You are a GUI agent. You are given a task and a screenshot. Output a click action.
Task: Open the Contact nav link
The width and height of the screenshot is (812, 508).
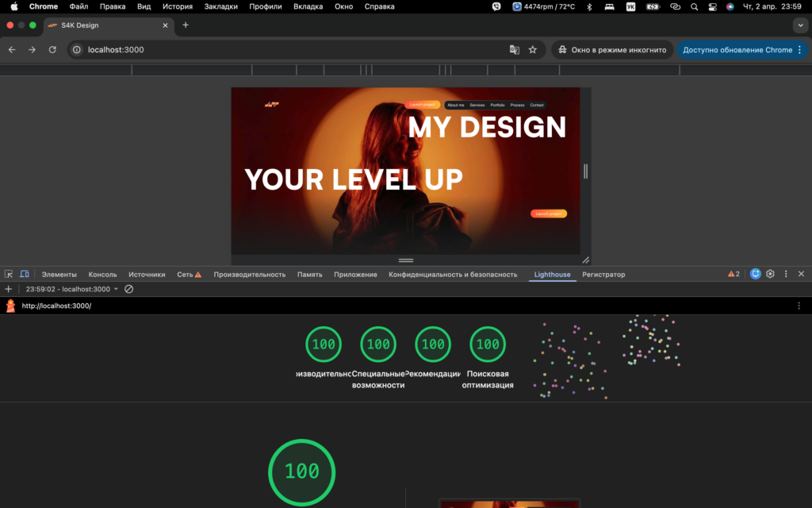[537, 106]
